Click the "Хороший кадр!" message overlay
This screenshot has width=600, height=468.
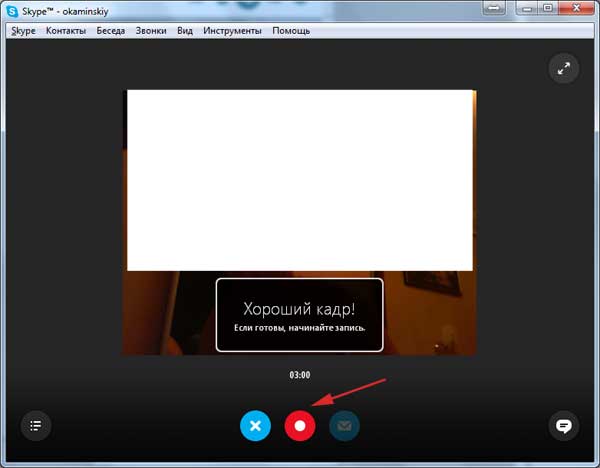[299, 314]
